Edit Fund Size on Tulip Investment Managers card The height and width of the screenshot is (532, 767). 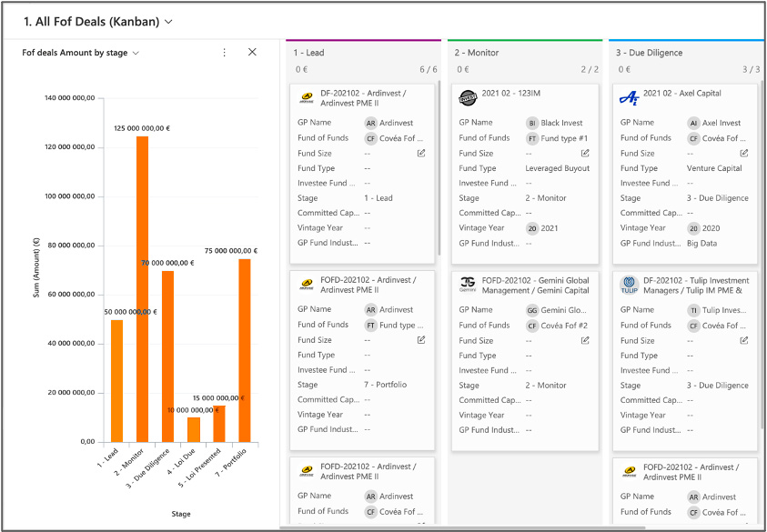(744, 340)
